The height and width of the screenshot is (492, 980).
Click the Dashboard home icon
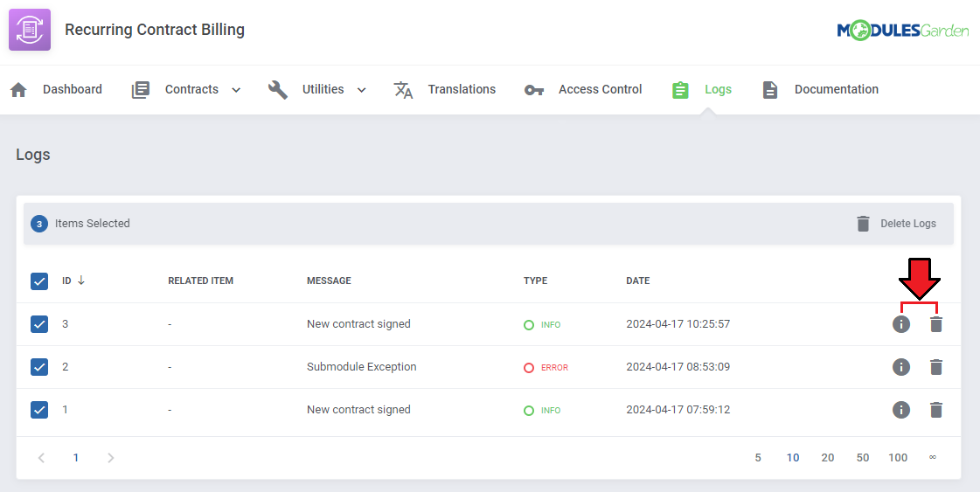coord(18,89)
